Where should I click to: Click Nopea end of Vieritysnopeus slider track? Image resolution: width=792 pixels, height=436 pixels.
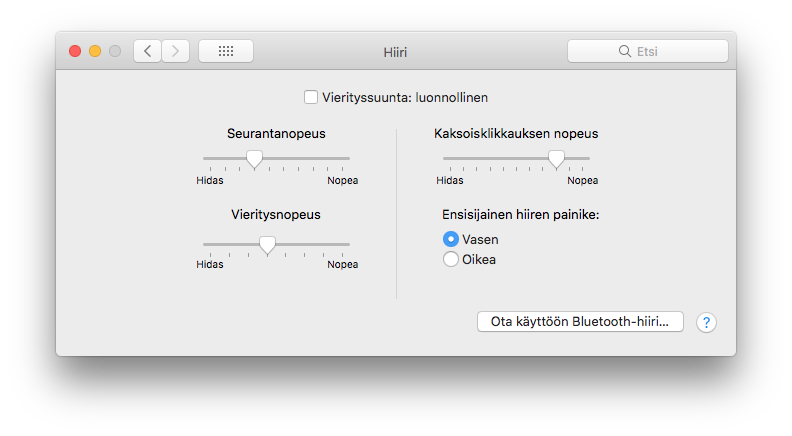click(348, 244)
